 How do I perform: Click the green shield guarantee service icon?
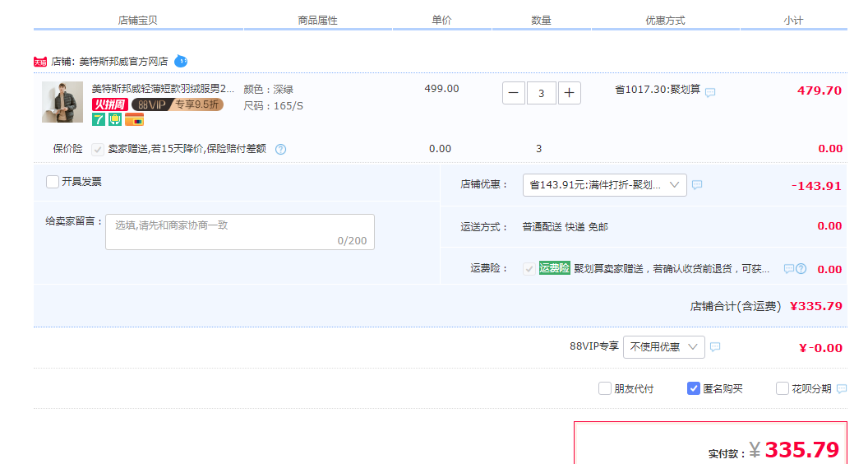point(115,119)
